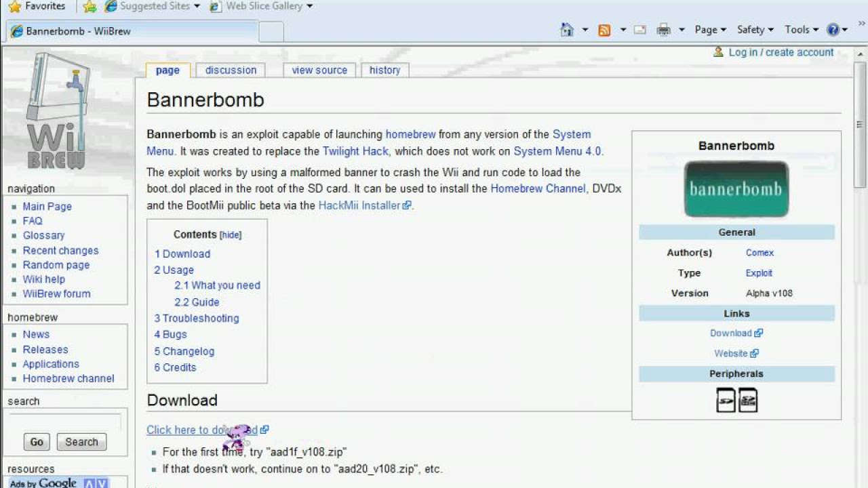Jump to 3 Troubleshooting in contents
Screen dimensions: 868x488
(x=197, y=318)
